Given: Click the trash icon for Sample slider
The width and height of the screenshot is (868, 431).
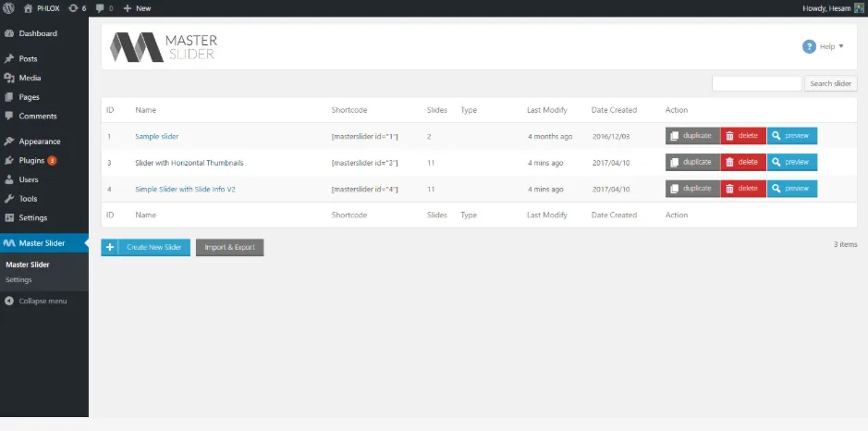Looking at the screenshot, I should [x=729, y=136].
